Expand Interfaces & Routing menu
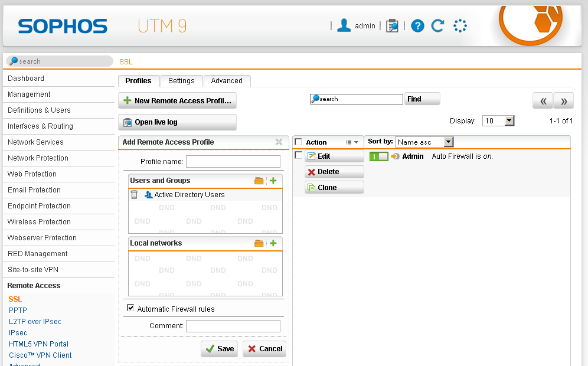 [x=58, y=126]
